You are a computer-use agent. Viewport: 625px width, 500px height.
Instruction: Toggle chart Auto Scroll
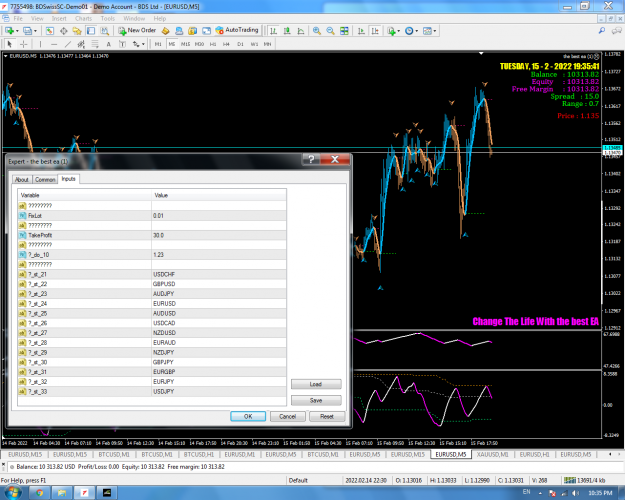[361, 31]
